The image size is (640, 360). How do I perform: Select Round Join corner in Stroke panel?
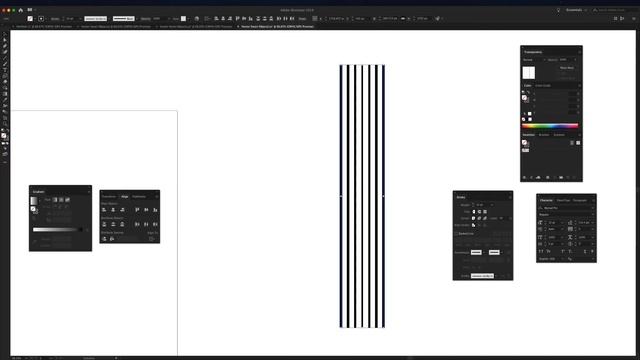[x=479, y=218]
